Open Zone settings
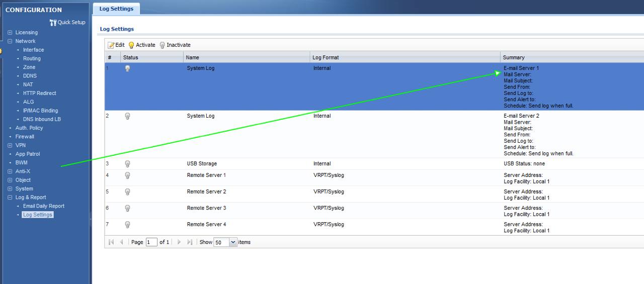 click(29, 67)
